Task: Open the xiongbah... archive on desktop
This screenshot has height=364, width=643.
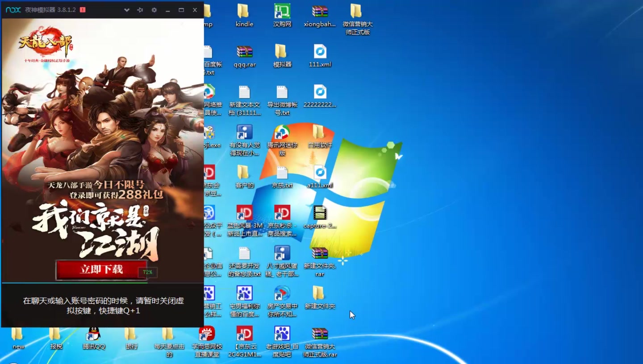Action: 320,16
